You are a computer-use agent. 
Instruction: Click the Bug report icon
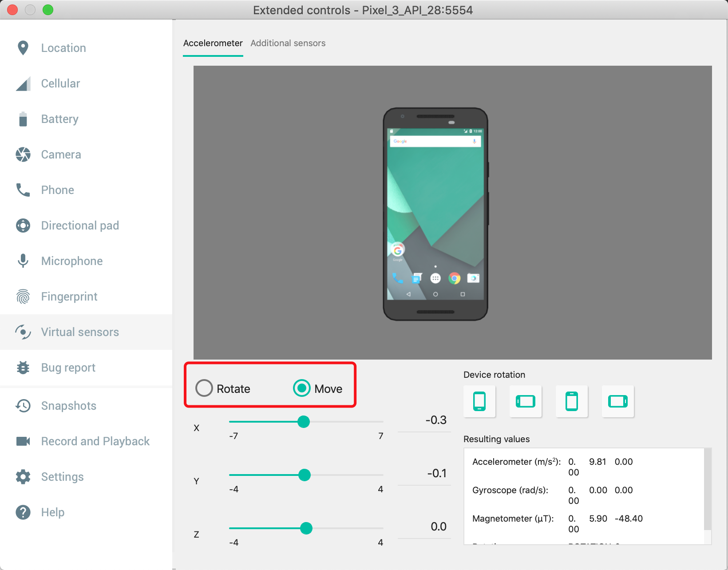click(23, 368)
